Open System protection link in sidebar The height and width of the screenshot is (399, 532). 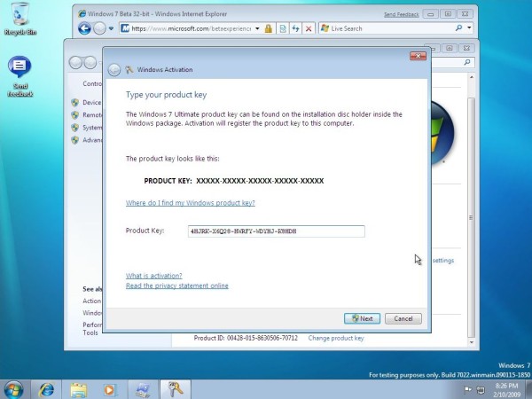[x=92, y=128]
